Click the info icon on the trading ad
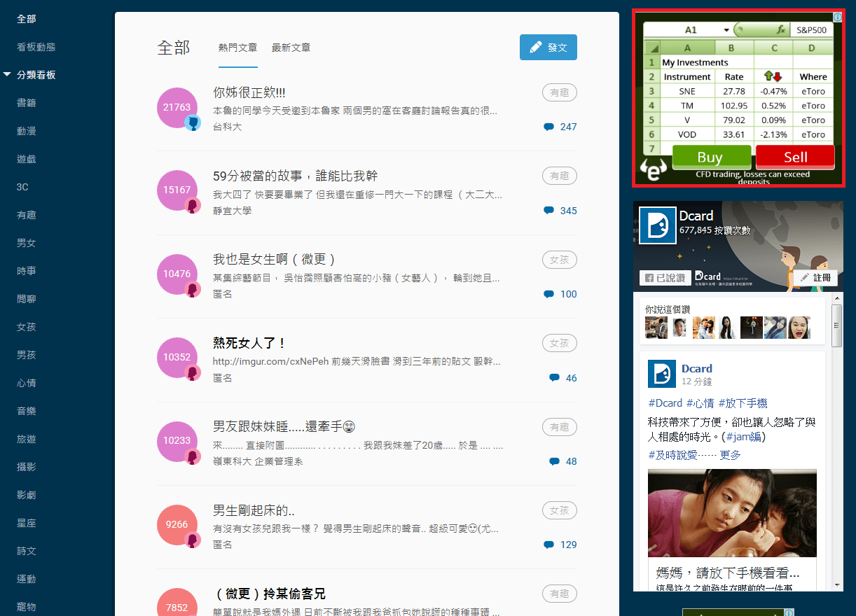 click(x=838, y=17)
